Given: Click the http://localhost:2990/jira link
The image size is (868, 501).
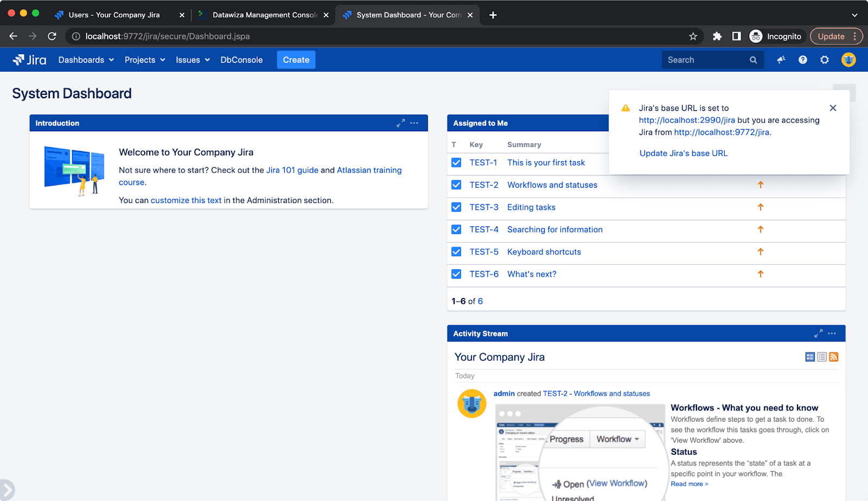Looking at the screenshot, I should 687,120.
